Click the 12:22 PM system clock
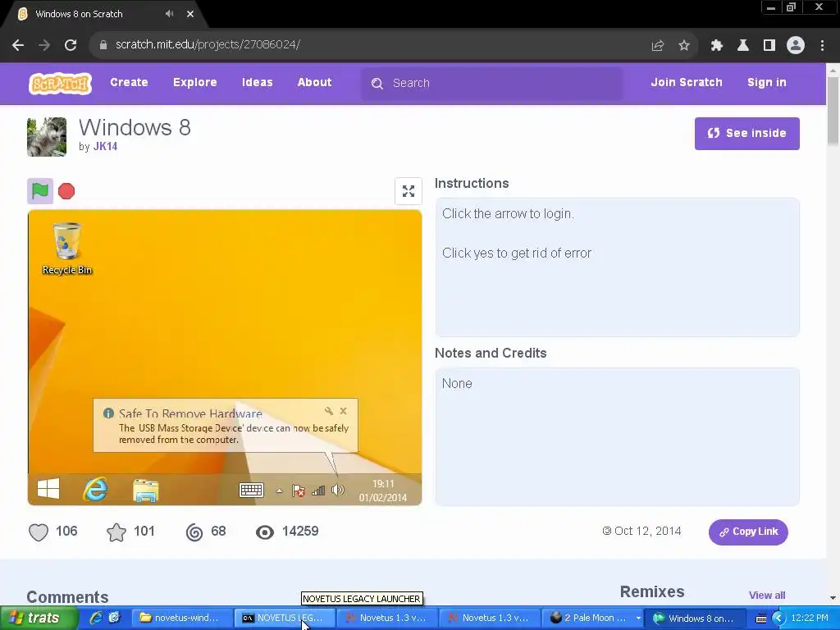Screen dimensions: 840x630 coord(810,619)
